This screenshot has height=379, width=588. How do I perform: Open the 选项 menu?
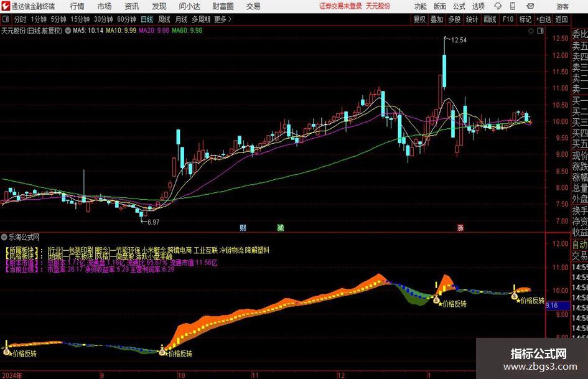click(478, 6)
